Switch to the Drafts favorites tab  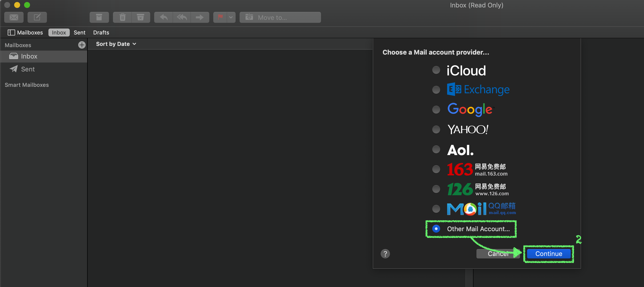coord(101,32)
